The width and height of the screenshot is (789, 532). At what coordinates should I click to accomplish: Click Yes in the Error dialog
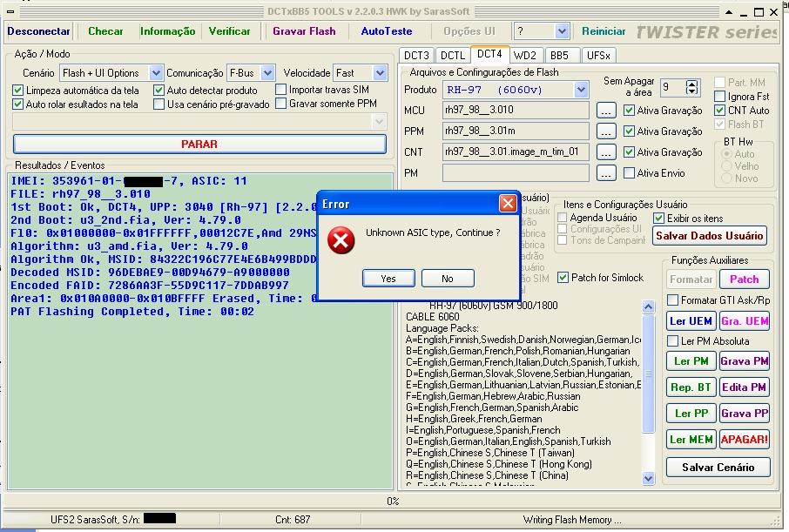coord(388,279)
